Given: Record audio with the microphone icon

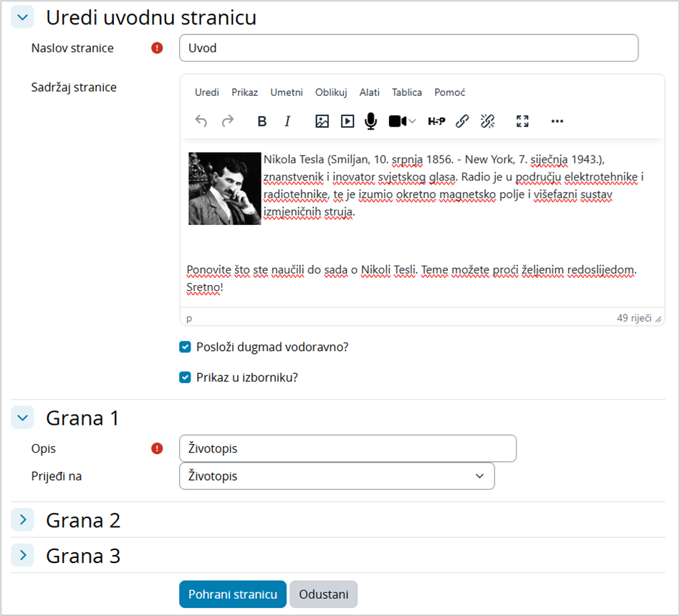Looking at the screenshot, I should [x=370, y=121].
